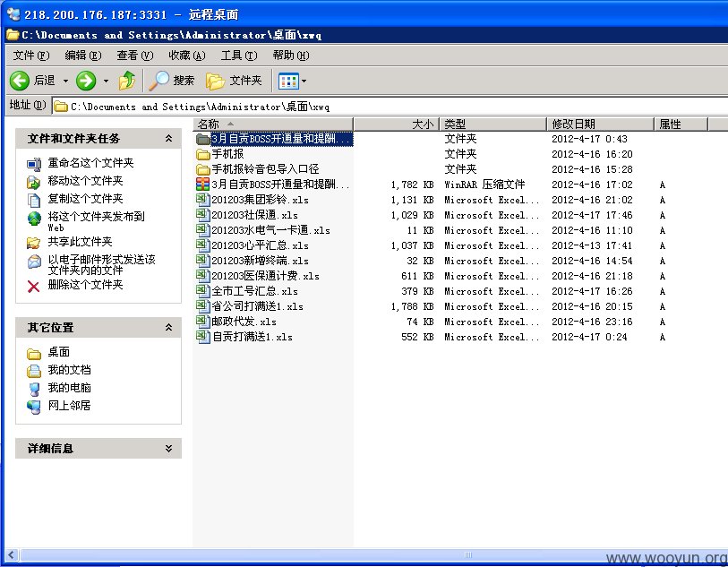Click the 复制这个文件夹 link
Image resolution: width=728 pixels, height=567 pixels.
(x=85, y=199)
